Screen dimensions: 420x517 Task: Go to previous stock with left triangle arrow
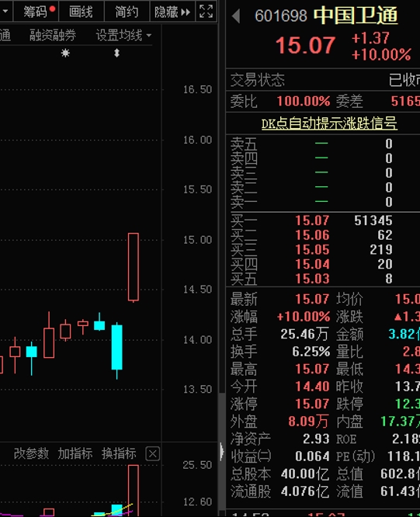click(x=236, y=16)
